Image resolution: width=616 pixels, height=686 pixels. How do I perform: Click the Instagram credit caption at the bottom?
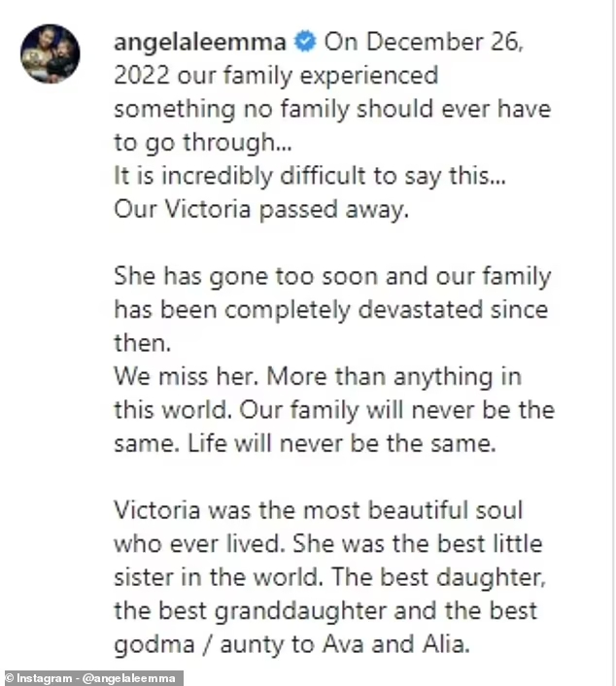[x=91, y=678]
